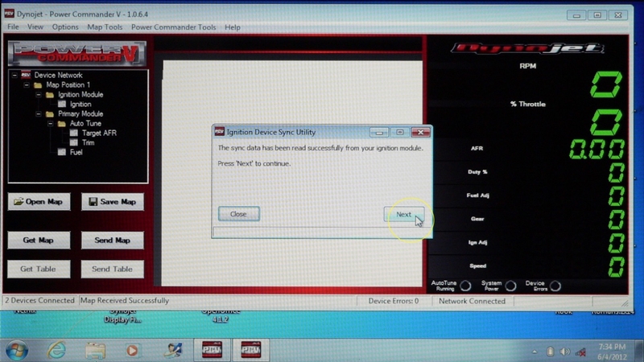Click the System Power indicator light
The image size is (644, 362).
pos(509,286)
